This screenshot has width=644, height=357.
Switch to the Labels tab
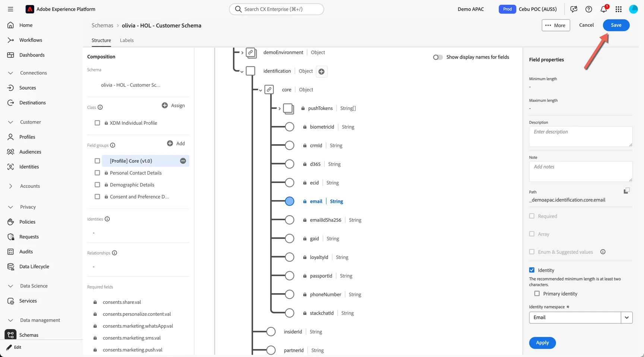[x=127, y=40]
